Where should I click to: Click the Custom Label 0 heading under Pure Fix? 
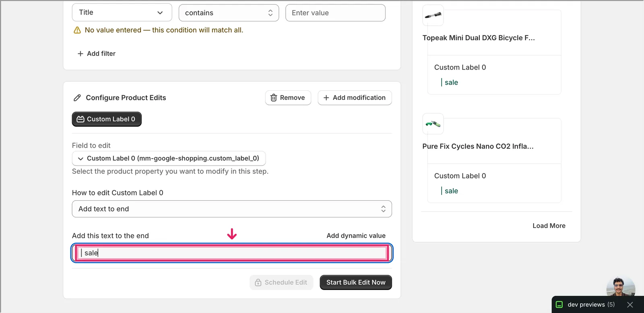click(460, 176)
